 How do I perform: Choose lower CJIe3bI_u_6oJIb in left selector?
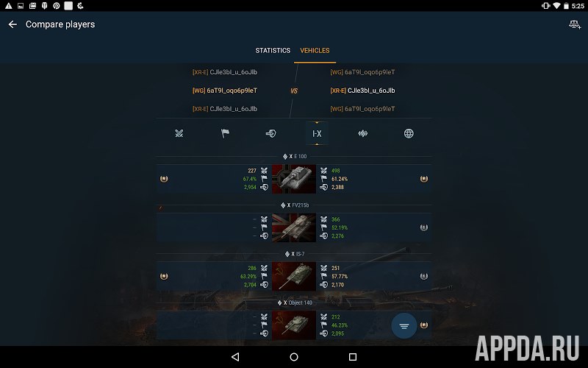pyautogui.click(x=225, y=109)
